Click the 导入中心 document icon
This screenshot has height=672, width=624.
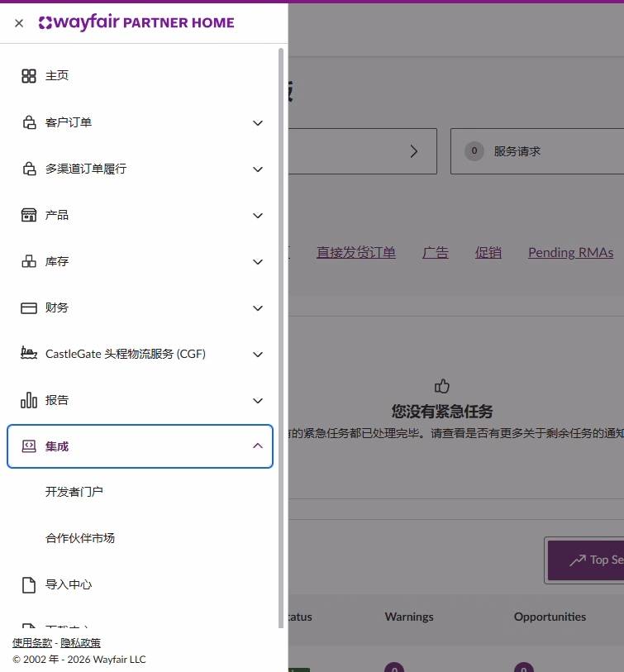tap(29, 585)
